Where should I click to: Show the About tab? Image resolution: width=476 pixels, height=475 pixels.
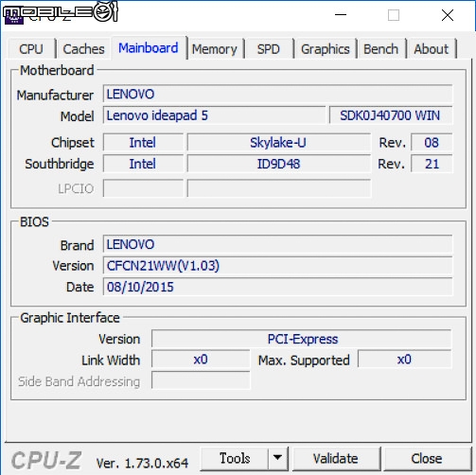431,49
